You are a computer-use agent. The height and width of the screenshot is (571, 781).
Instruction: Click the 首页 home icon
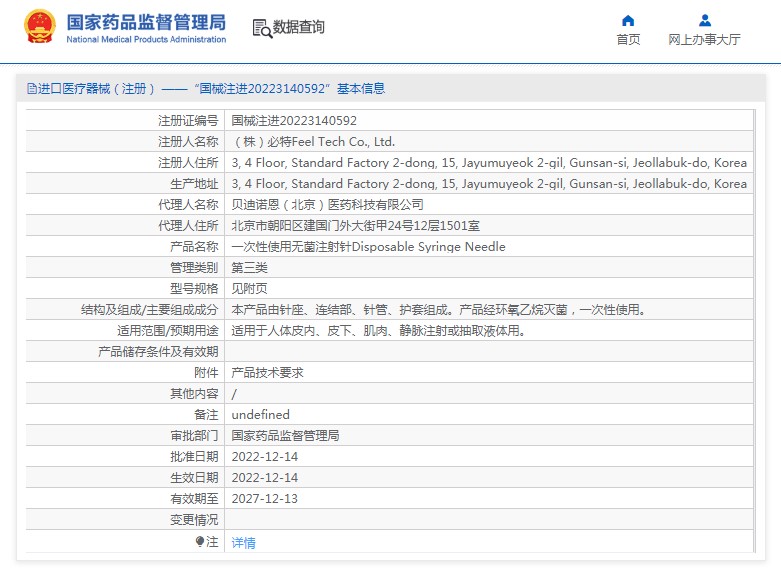(628, 20)
